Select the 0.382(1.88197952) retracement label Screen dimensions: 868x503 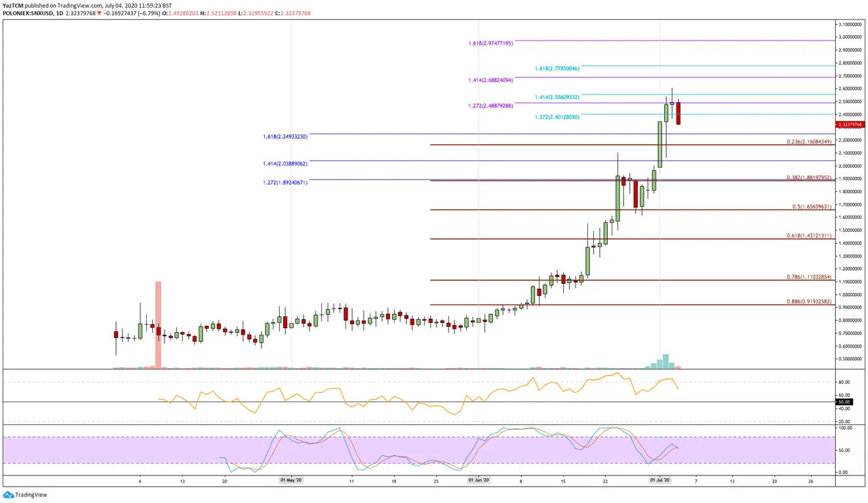(809, 177)
